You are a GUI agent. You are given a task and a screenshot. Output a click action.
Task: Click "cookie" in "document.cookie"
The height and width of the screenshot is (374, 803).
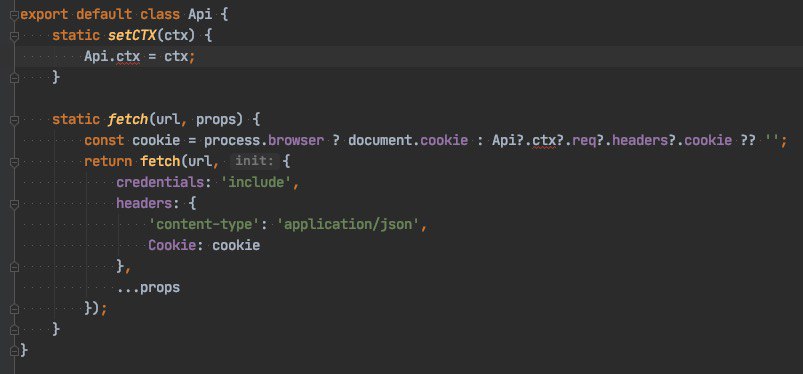coord(444,141)
